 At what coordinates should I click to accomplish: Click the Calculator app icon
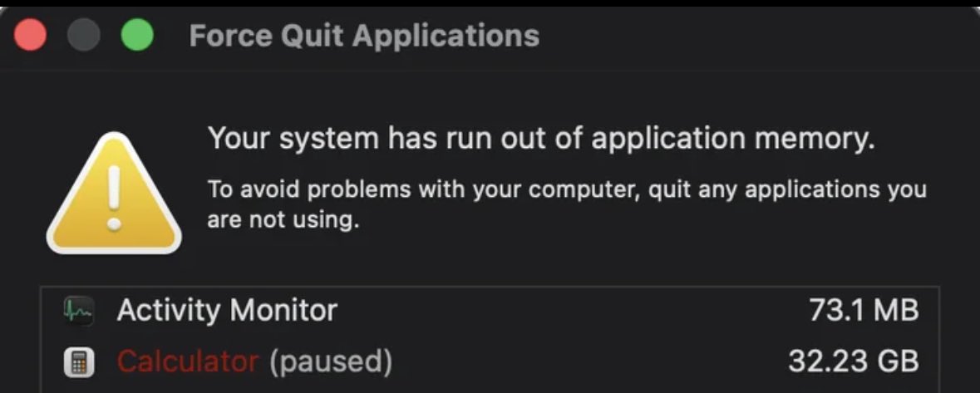coord(79,361)
